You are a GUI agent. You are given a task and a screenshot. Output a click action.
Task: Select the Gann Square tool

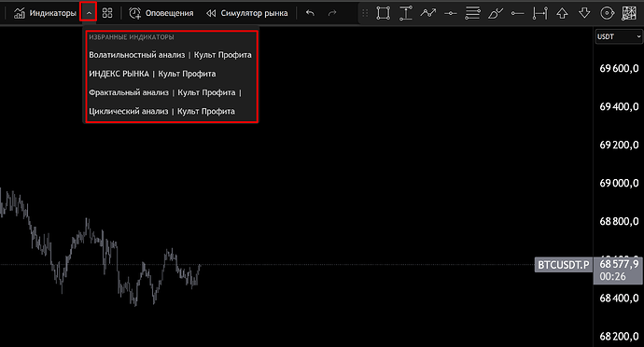pos(629,13)
